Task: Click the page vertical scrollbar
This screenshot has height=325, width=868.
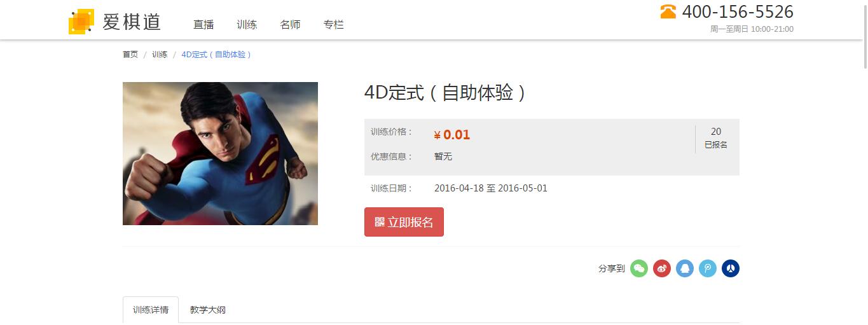Action: (864, 162)
